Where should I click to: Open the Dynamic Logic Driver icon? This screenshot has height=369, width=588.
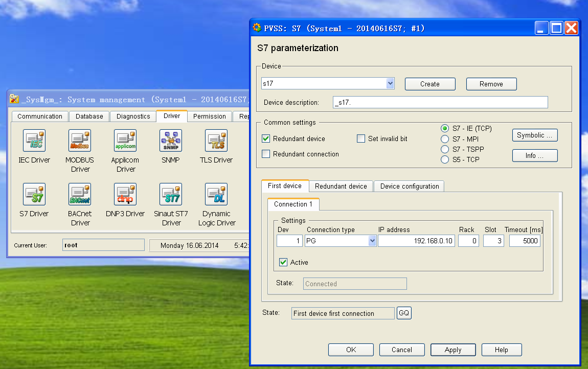pyautogui.click(x=216, y=194)
